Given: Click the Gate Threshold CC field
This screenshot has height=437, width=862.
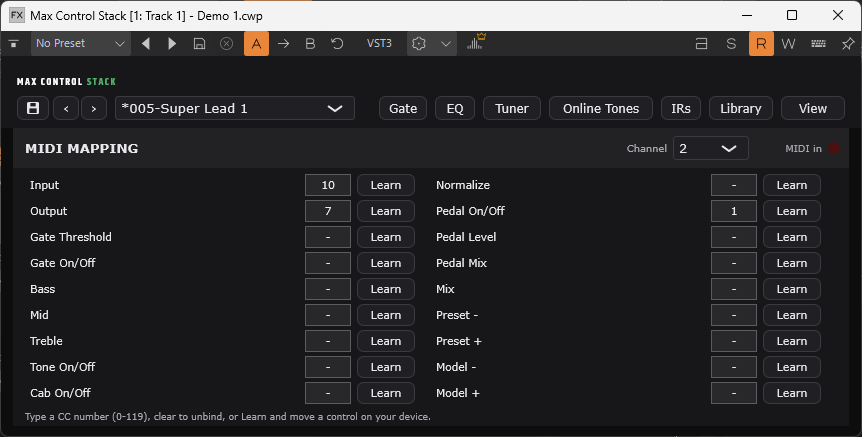Looking at the screenshot, I should pos(328,237).
